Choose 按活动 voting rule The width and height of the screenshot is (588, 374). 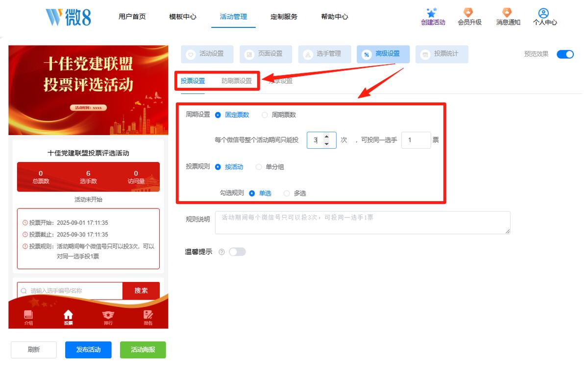pos(229,167)
